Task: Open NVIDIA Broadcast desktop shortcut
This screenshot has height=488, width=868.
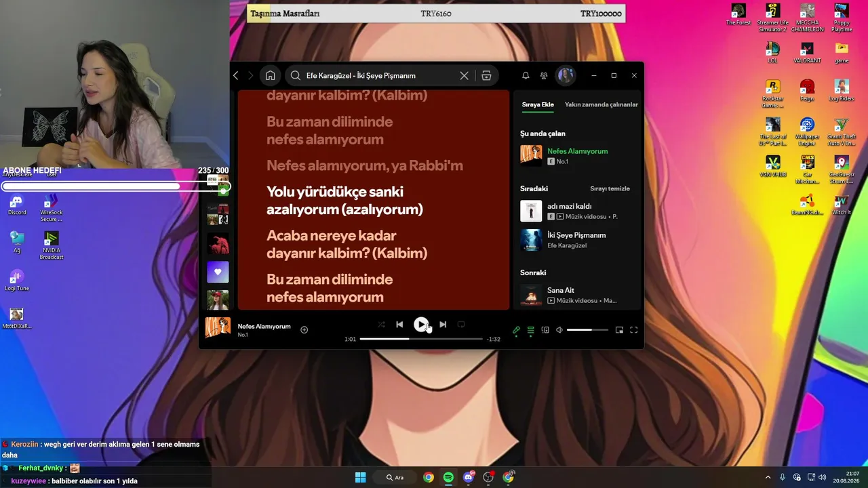Action: coord(52,245)
